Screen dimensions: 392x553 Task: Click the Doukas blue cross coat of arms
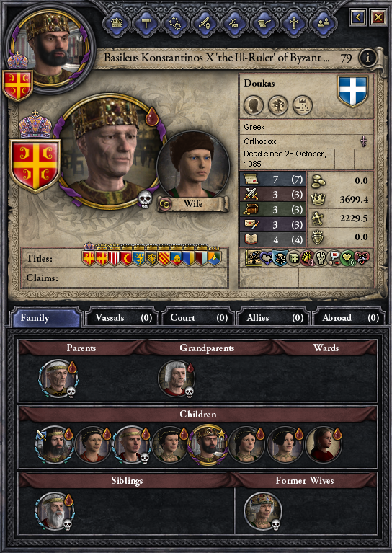pyautogui.click(x=353, y=91)
